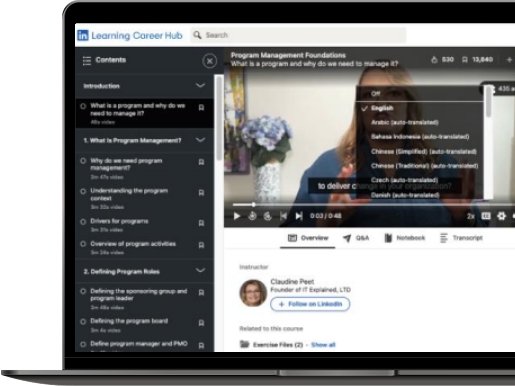
Task: Toggle completion circle for 'Defining the program board'
Action: pyautogui.click(x=83, y=322)
